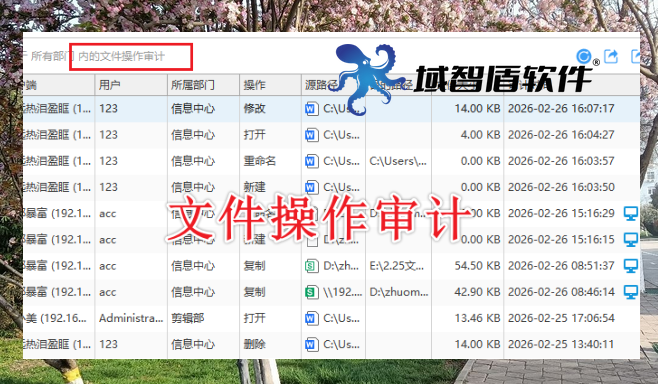Click the monitor icon in the 08:51:37 row
The image size is (659, 384).
[x=630, y=266]
